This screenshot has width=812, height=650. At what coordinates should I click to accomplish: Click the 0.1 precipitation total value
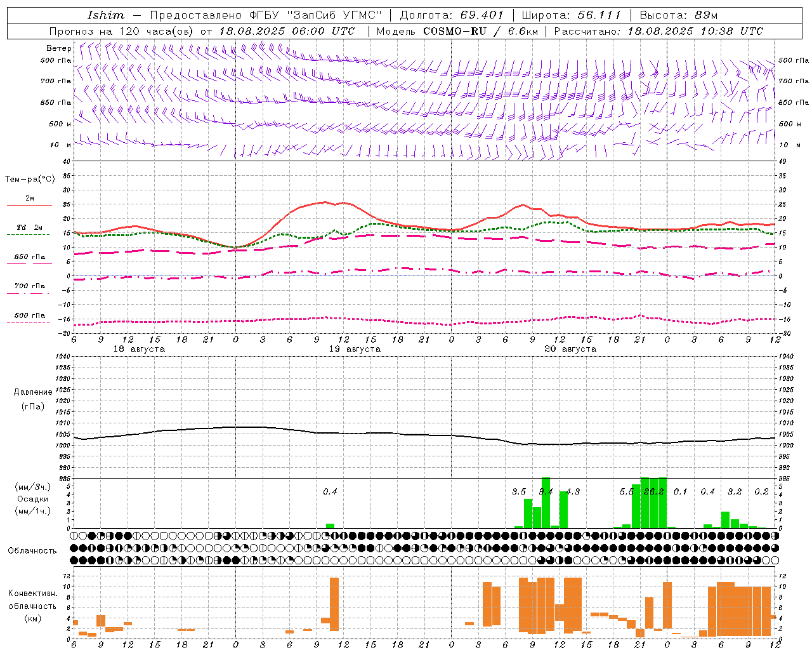pos(681,491)
